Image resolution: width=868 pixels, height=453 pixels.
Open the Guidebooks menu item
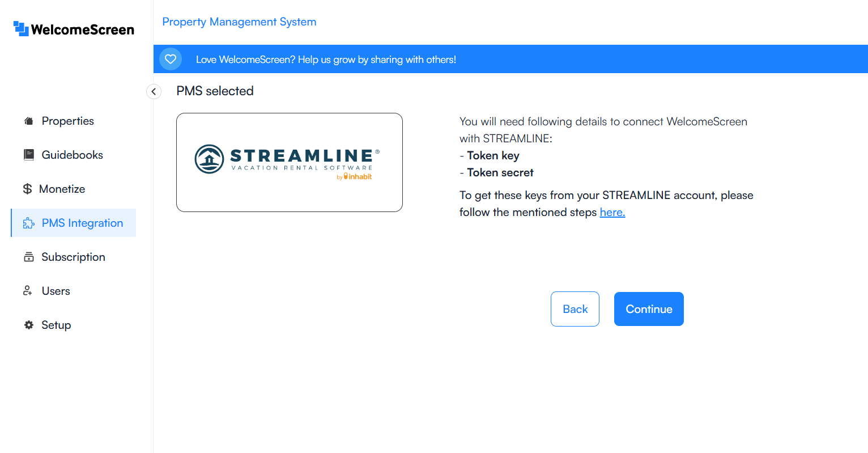[x=74, y=155]
